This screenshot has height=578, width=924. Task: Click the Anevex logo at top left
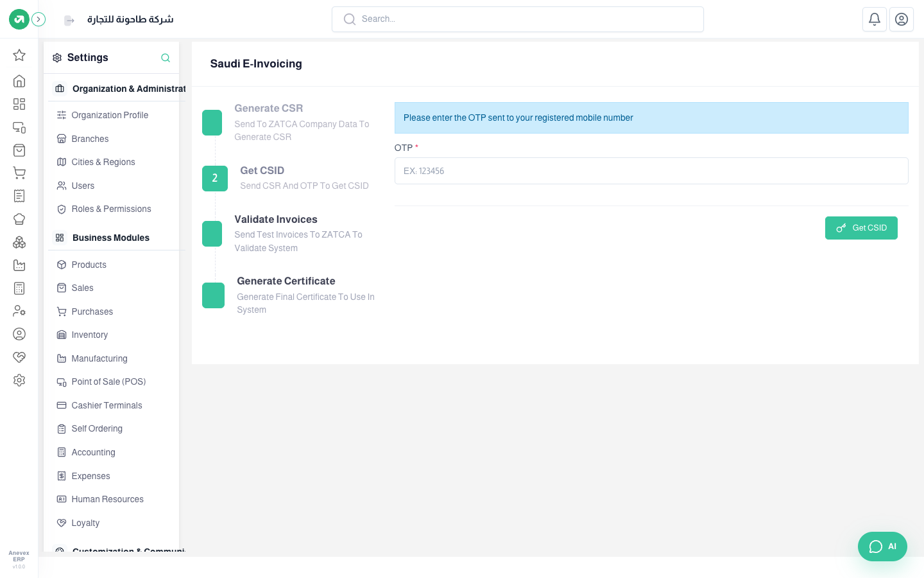point(19,19)
